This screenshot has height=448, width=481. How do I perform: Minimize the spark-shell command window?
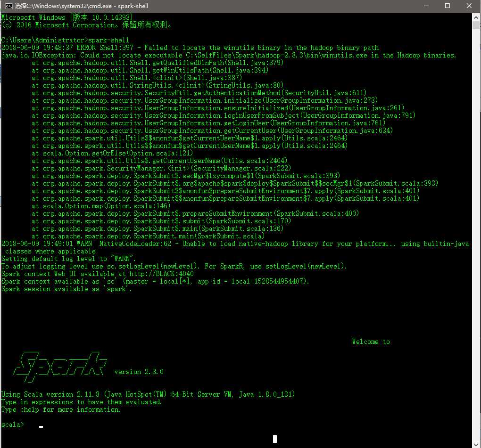pyautogui.click(x=426, y=6)
